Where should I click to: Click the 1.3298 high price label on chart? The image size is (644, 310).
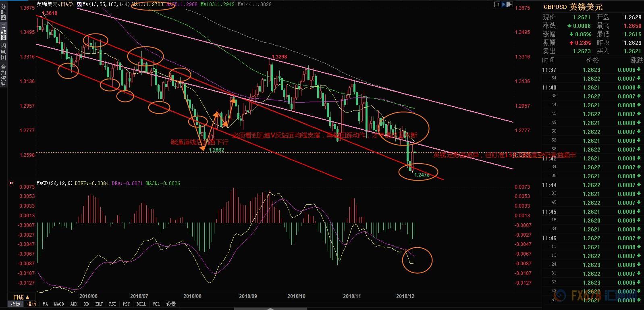pos(279,57)
